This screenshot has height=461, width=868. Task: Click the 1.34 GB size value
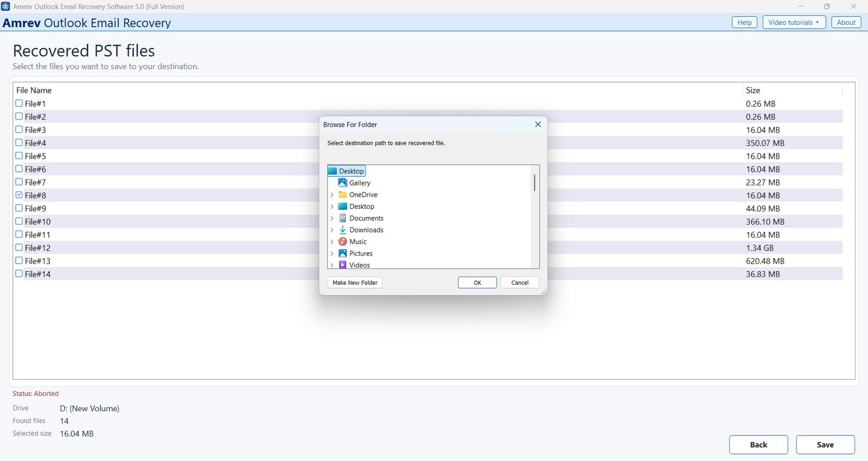point(759,248)
